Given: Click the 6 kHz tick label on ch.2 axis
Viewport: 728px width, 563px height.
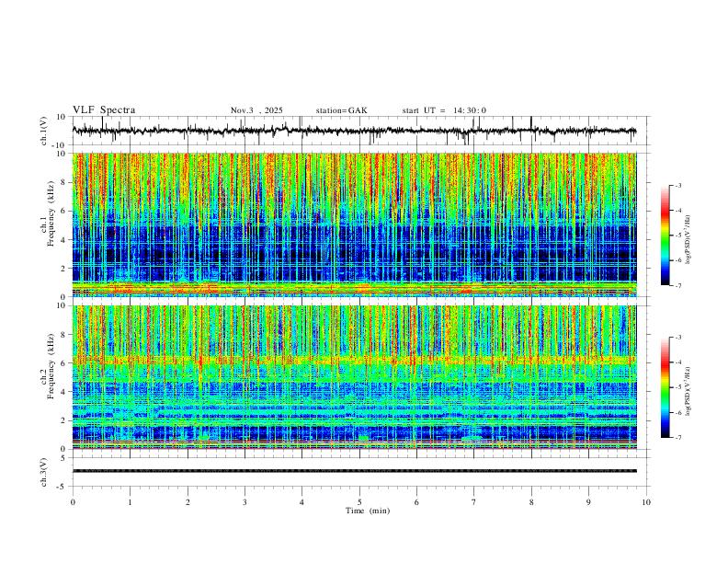Looking at the screenshot, I should (x=63, y=363).
